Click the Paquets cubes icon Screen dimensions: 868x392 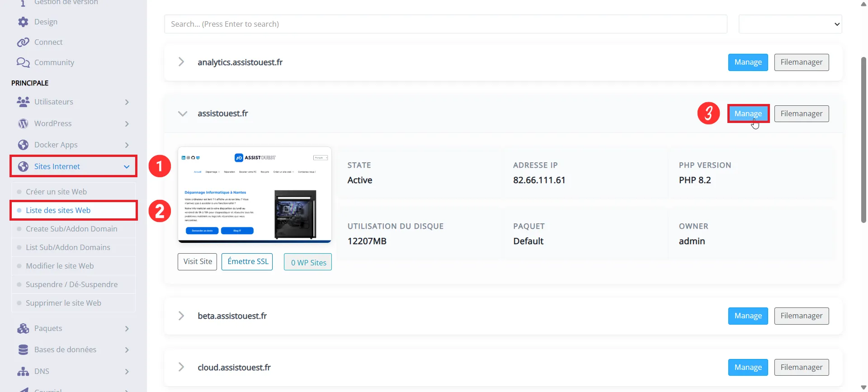coord(23,328)
